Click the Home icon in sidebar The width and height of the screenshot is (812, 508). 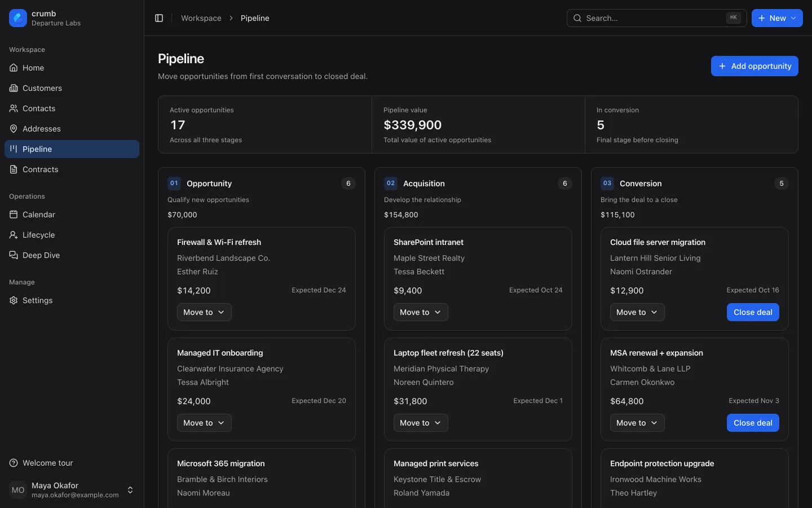pyautogui.click(x=14, y=68)
